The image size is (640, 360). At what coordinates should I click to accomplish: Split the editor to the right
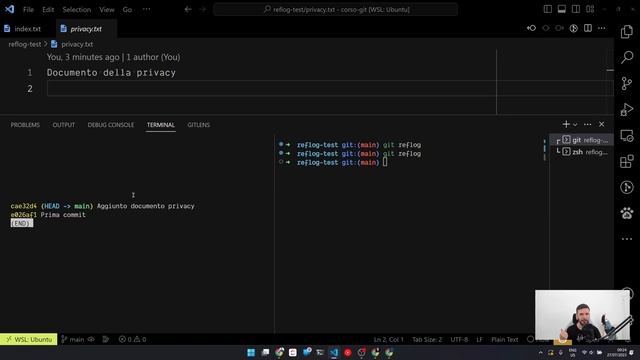click(588, 28)
